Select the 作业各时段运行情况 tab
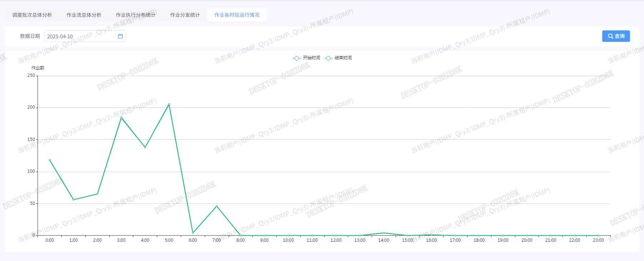Viewport: 644px width, 261px height. pos(237,15)
